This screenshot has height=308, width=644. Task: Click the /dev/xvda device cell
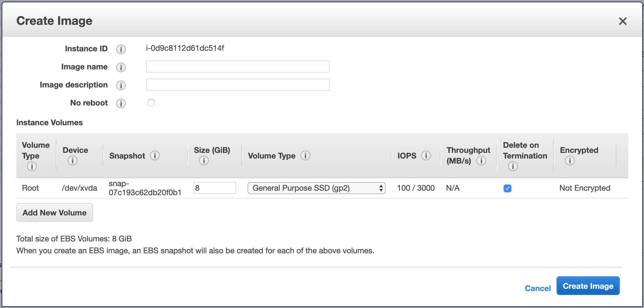[80, 188]
